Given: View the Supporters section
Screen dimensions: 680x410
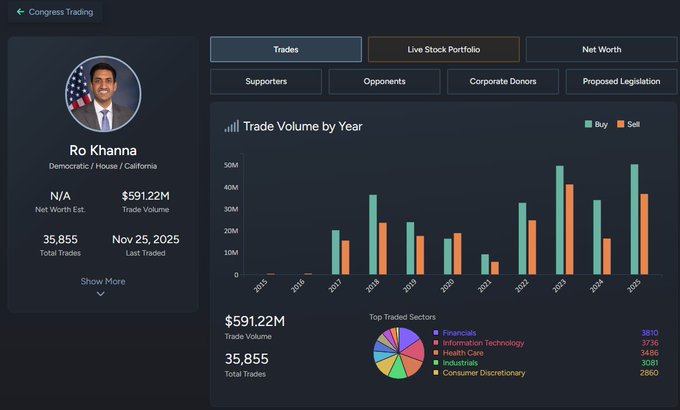Looking at the screenshot, I should click(266, 81).
